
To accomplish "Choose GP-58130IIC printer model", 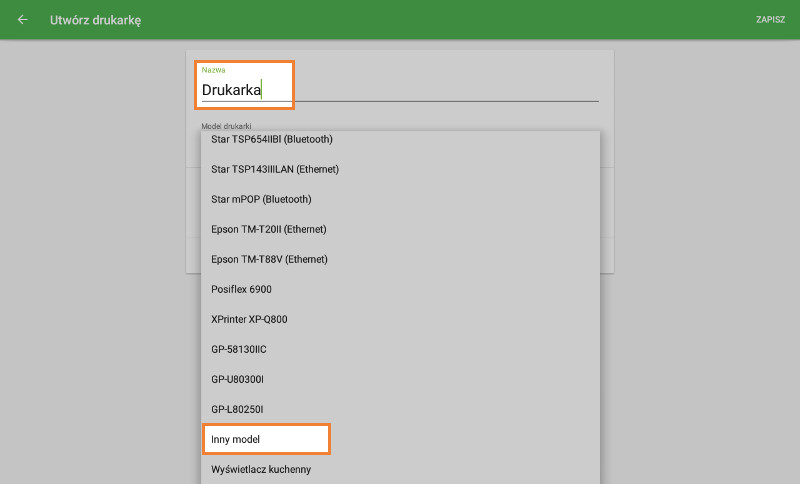I will tap(239, 350).
